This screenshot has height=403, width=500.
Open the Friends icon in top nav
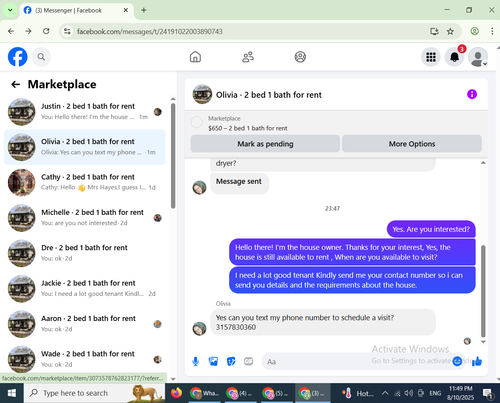point(248,57)
